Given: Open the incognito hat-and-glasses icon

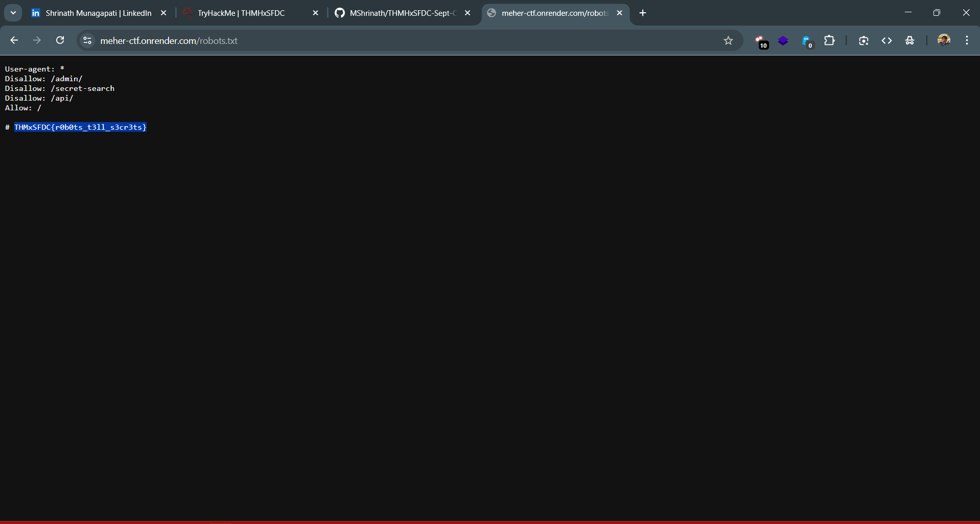Looking at the screenshot, I should (909, 41).
